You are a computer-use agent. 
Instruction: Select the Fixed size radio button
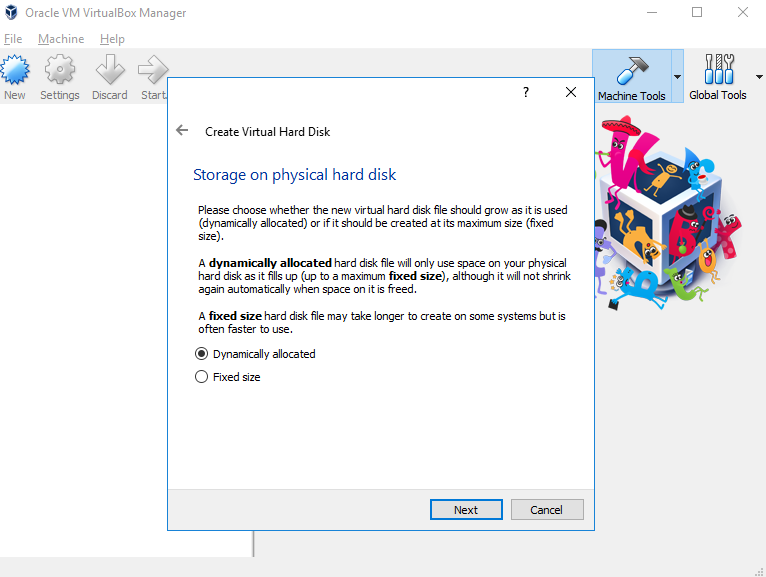(x=201, y=377)
